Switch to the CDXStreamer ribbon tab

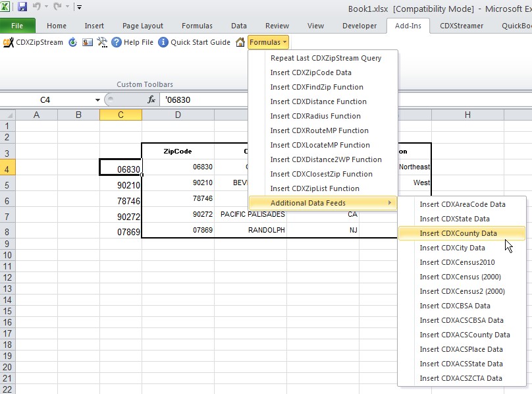tap(462, 26)
